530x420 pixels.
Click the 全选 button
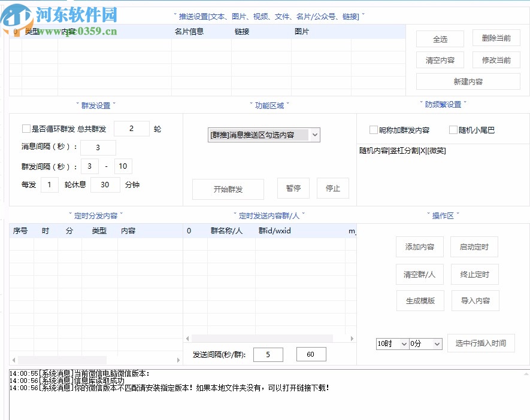(x=440, y=39)
